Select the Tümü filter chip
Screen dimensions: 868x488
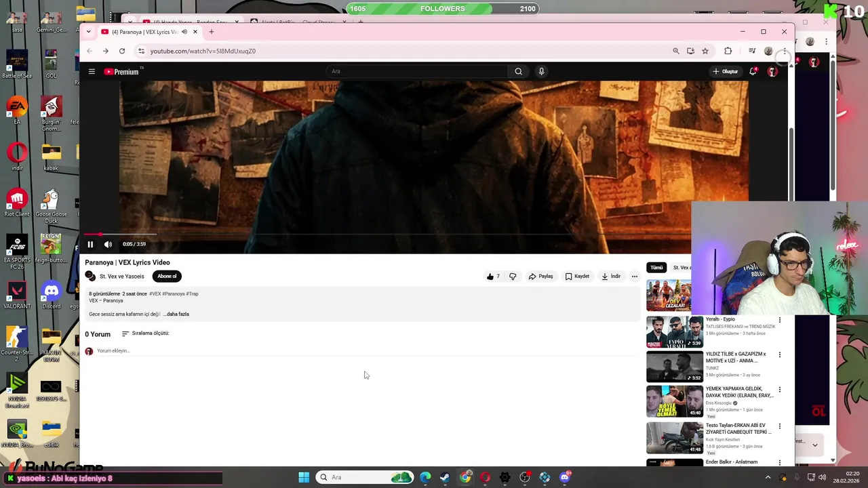pos(656,268)
